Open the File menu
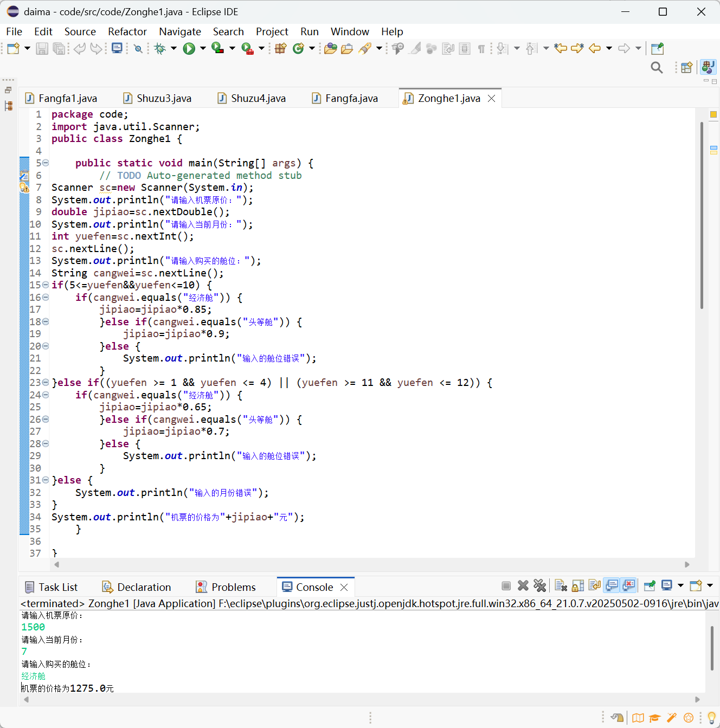This screenshot has height=728, width=720. (x=14, y=31)
